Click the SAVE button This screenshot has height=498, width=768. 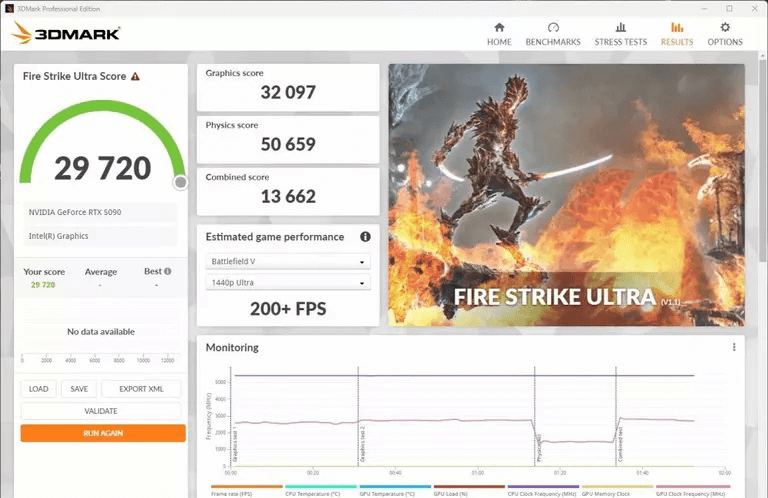79,389
